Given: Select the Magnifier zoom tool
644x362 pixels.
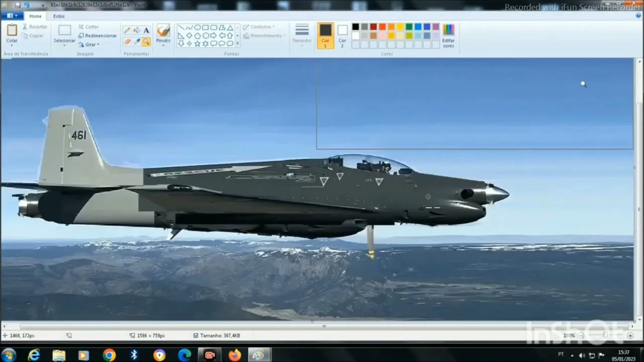Looking at the screenshot, I should point(146,42).
